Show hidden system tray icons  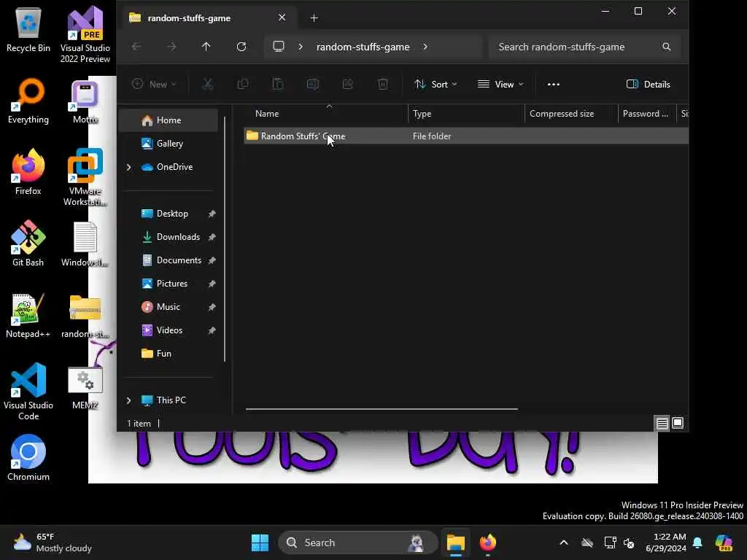pyautogui.click(x=564, y=542)
